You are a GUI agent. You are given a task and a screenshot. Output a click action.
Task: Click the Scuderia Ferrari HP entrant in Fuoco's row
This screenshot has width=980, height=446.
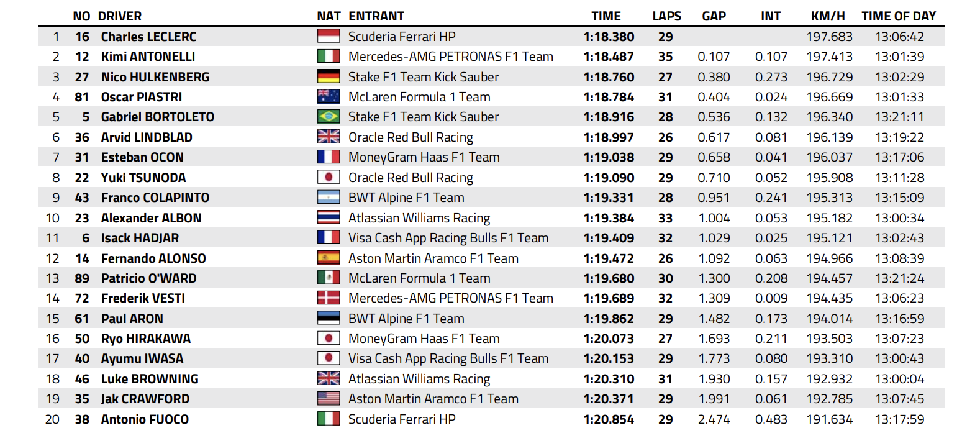pos(402,419)
